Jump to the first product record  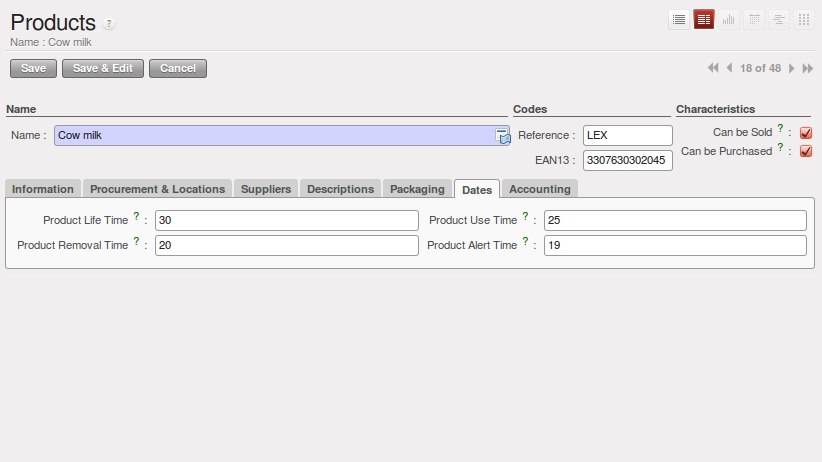713,68
